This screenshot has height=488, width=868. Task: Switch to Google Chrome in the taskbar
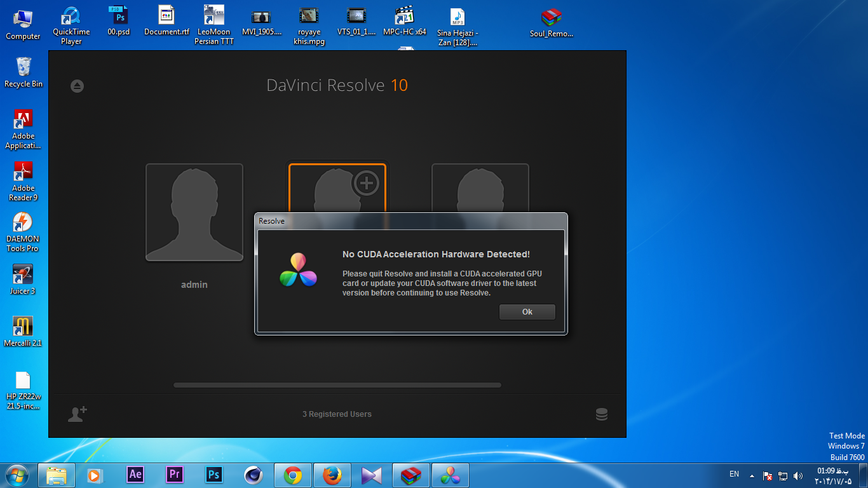coord(293,475)
